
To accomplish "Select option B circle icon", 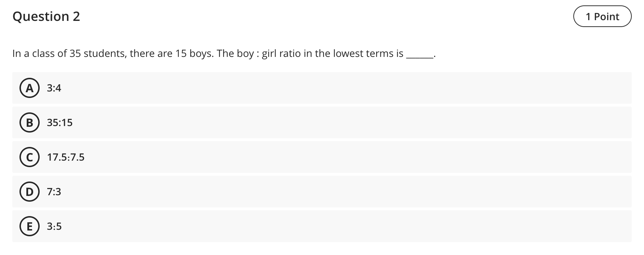I will tap(30, 122).
